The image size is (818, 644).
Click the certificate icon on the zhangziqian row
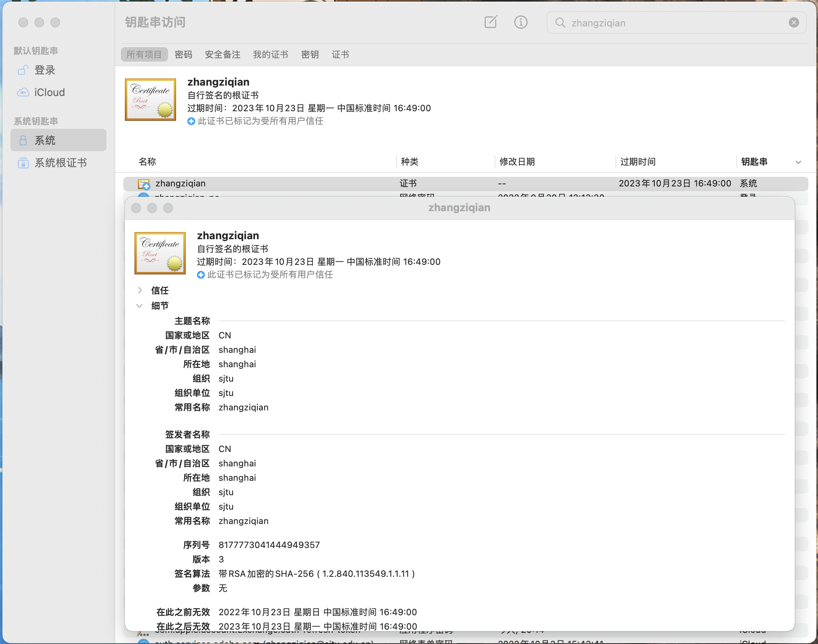click(144, 183)
